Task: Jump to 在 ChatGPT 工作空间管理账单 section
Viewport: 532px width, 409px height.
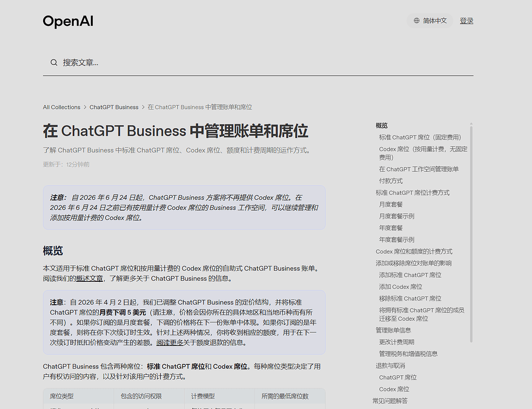Action: [x=419, y=169]
